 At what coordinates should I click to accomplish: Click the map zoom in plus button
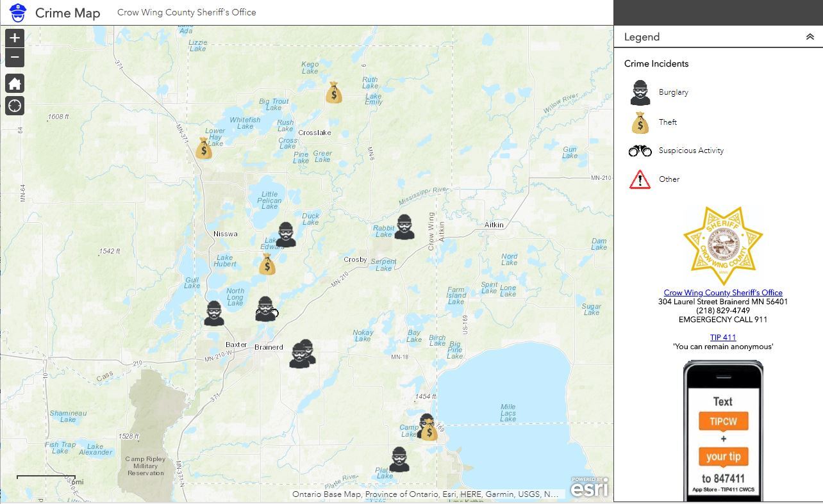(15, 37)
